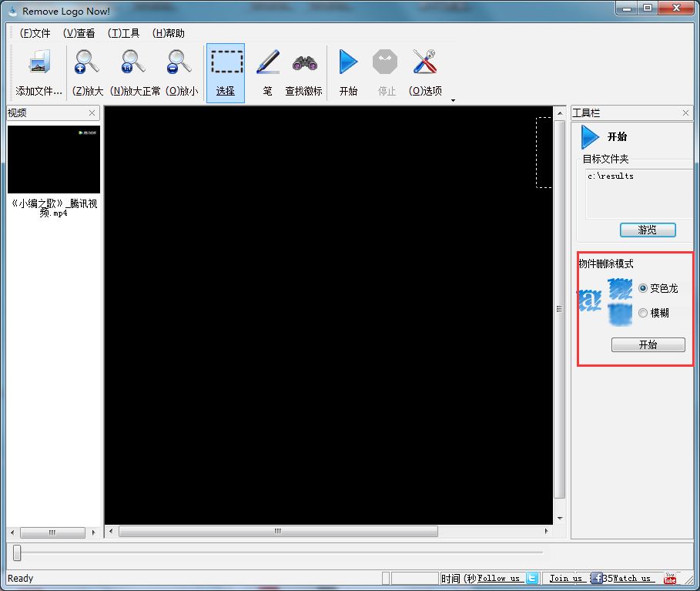
Task: Click the toolbar Start (开始) play icon
Action: [x=348, y=62]
